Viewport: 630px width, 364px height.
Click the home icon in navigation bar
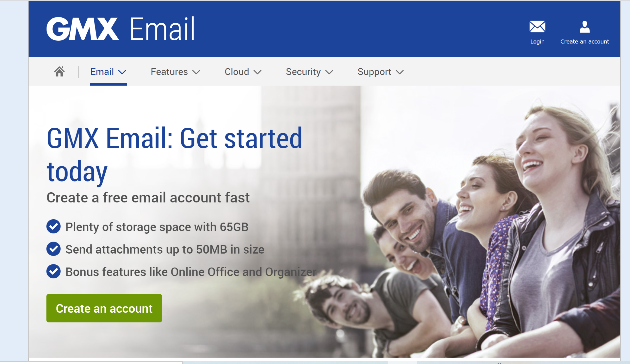click(x=59, y=72)
